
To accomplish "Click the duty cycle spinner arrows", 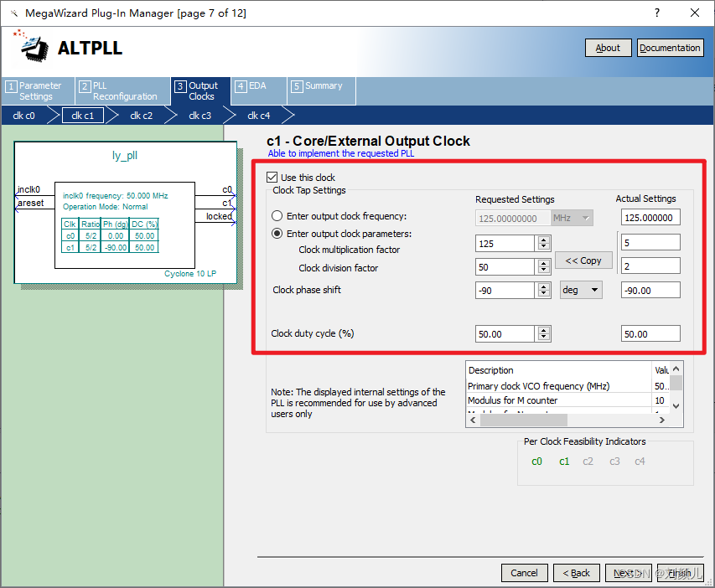I will [x=543, y=333].
